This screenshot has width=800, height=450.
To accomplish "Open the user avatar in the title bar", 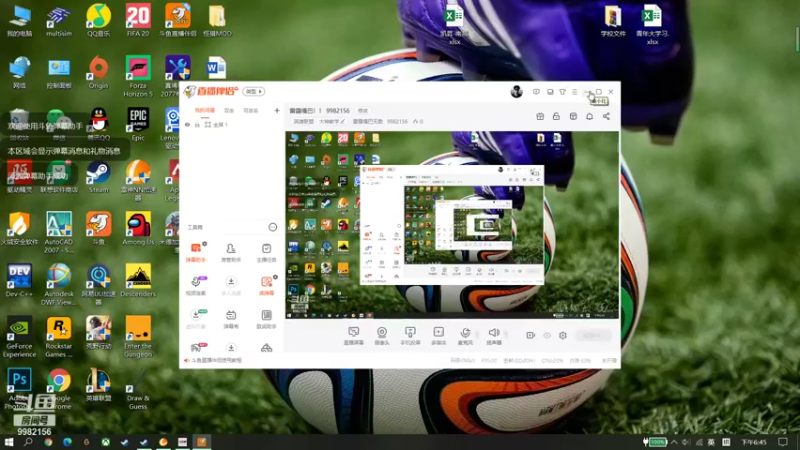I will (516, 92).
